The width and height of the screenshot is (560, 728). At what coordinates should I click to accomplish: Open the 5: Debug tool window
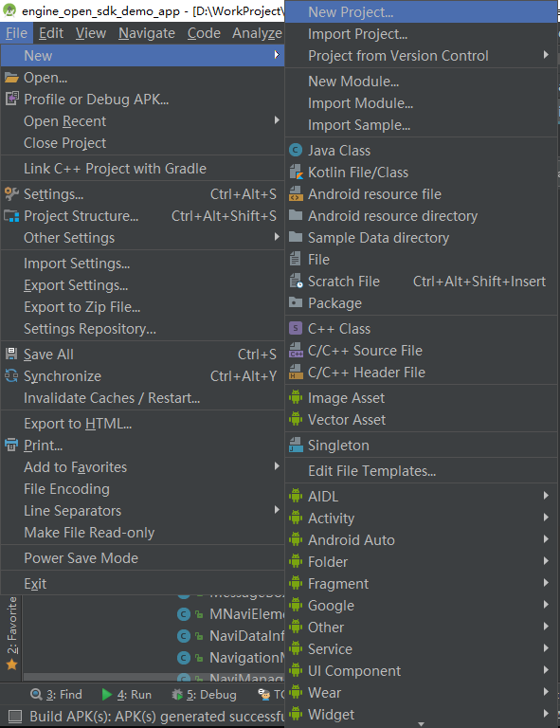(204, 695)
